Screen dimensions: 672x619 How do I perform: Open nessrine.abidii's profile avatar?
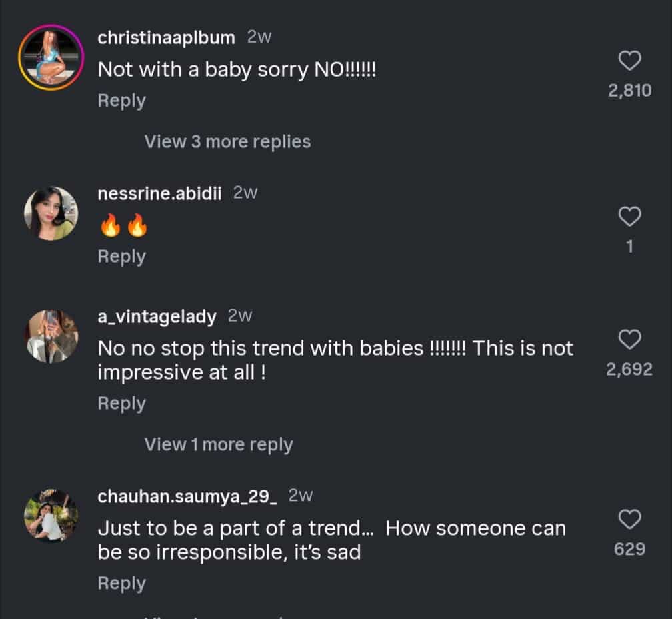point(51,213)
